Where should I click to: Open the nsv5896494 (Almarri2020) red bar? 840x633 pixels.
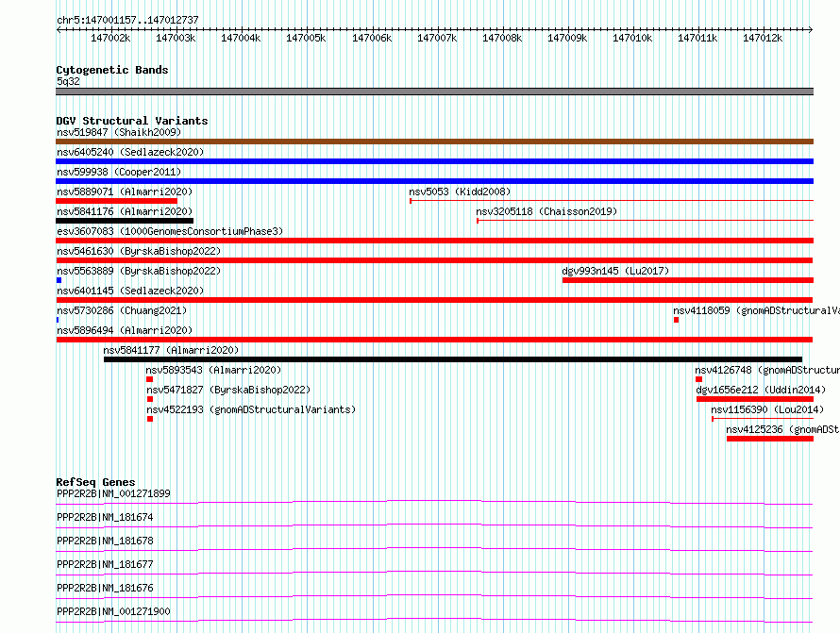[x=434, y=340]
